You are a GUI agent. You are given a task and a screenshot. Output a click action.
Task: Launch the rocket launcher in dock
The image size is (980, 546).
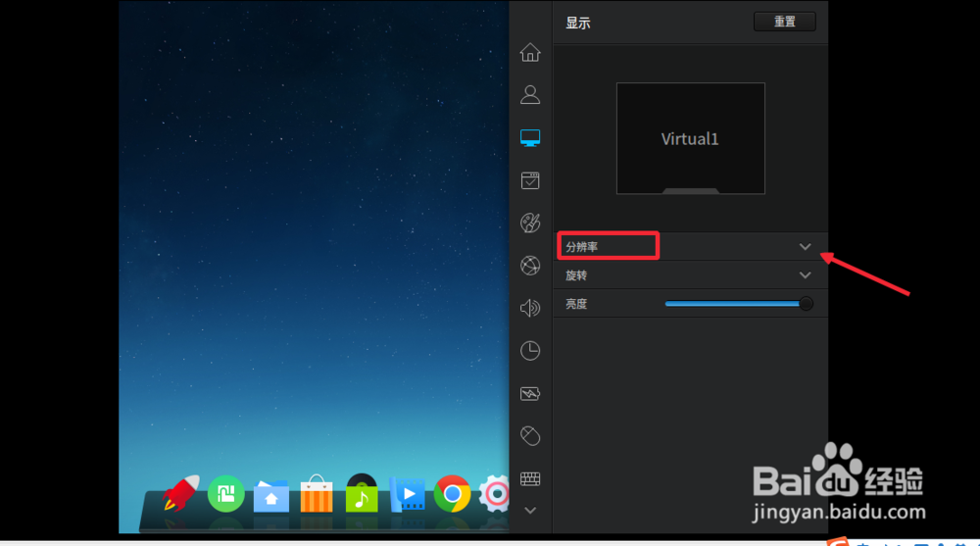click(x=181, y=493)
